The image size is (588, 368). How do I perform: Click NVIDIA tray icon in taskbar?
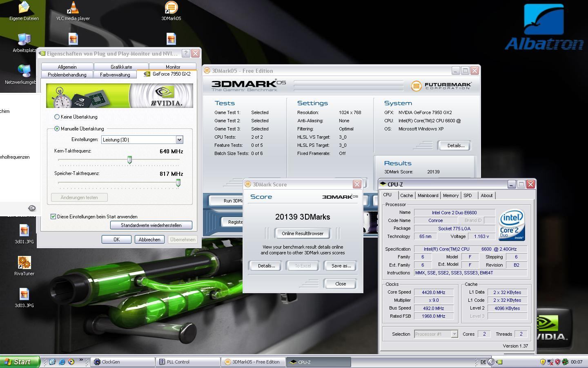pyautogui.click(x=499, y=362)
